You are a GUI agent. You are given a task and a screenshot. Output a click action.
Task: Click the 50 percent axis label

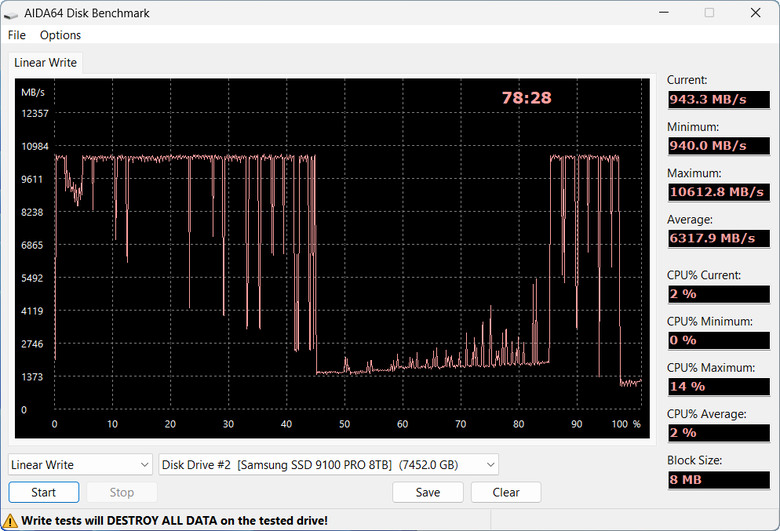coord(344,424)
